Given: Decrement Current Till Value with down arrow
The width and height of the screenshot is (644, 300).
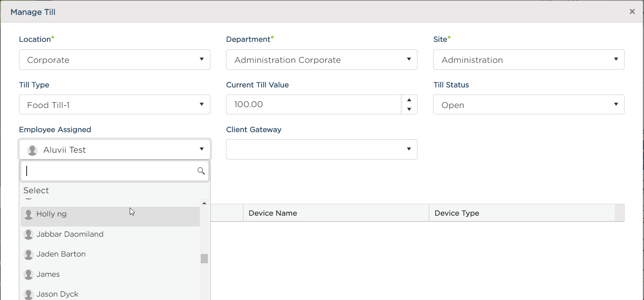Looking at the screenshot, I should point(409,109).
